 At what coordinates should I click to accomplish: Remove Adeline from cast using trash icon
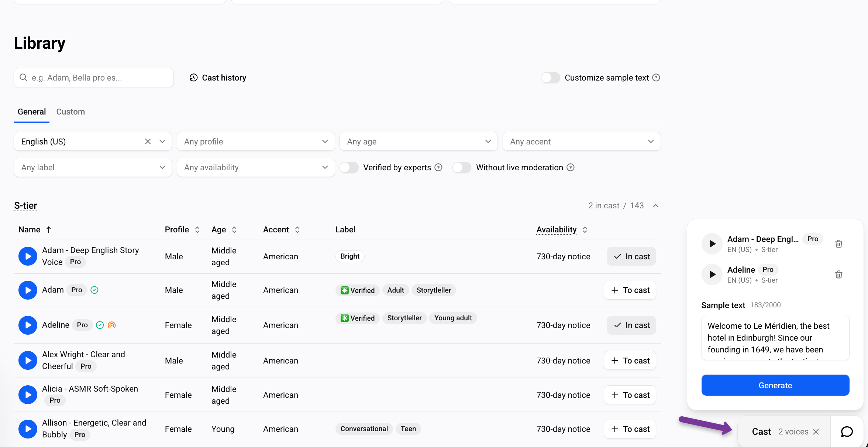click(x=839, y=274)
